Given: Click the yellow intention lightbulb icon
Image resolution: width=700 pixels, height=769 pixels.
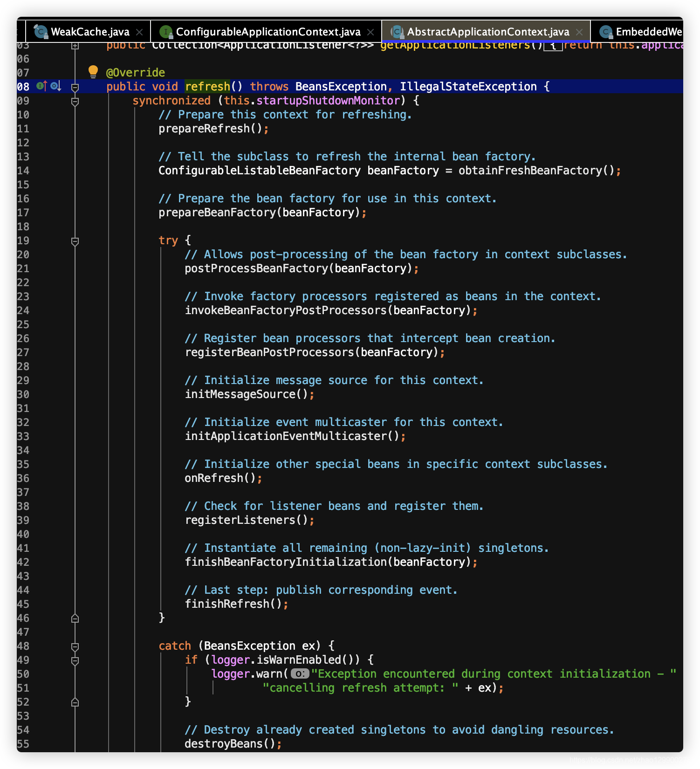Looking at the screenshot, I should 93,71.
